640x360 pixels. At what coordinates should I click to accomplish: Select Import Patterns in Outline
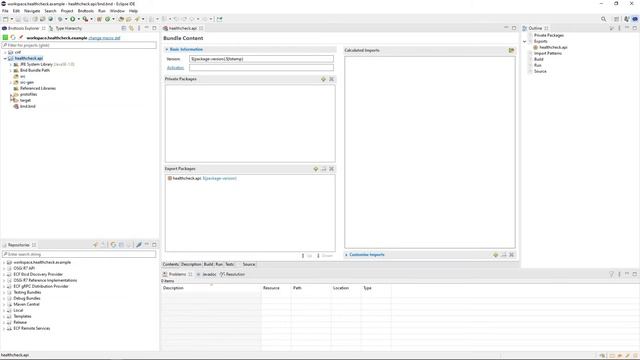548,53
